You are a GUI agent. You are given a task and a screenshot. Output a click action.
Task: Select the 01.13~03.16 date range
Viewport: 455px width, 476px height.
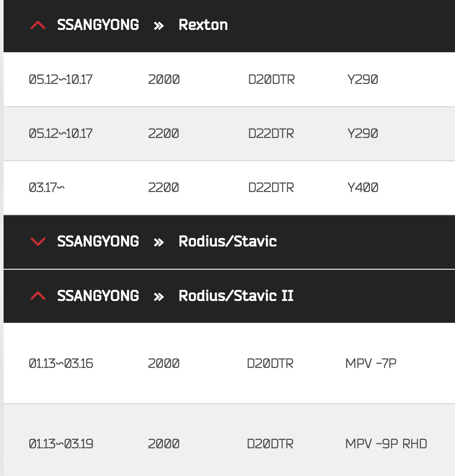pyautogui.click(x=61, y=363)
